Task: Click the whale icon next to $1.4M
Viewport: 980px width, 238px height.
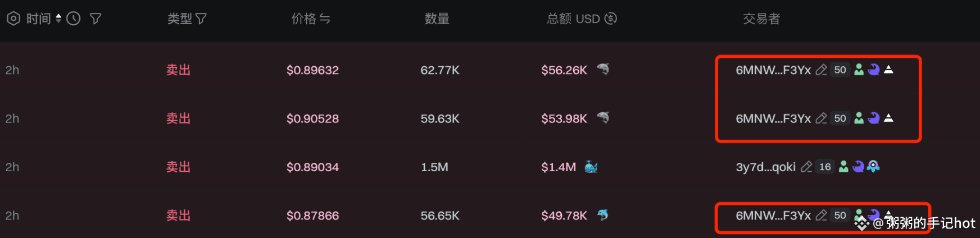Action: (x=591, y=167)
